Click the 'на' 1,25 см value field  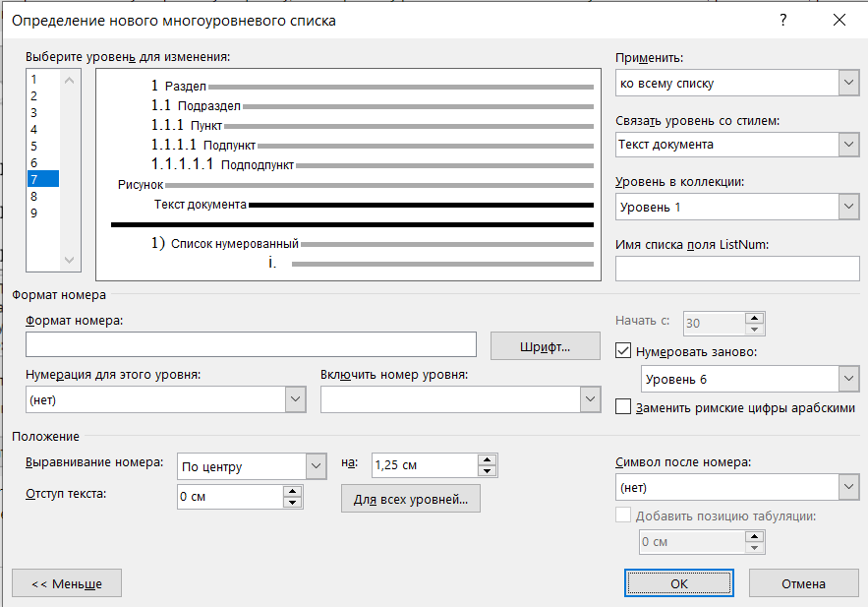[425, 465]
